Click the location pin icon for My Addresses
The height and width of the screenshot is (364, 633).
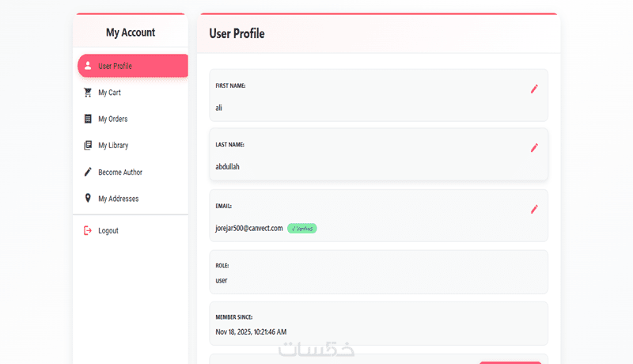(88, 198)
